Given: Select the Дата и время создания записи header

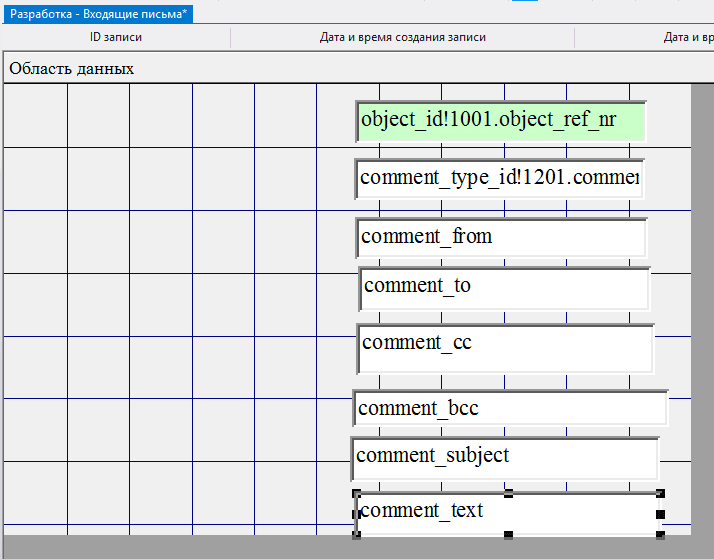Looking at the screenshot, I should (x=402, y=38).
